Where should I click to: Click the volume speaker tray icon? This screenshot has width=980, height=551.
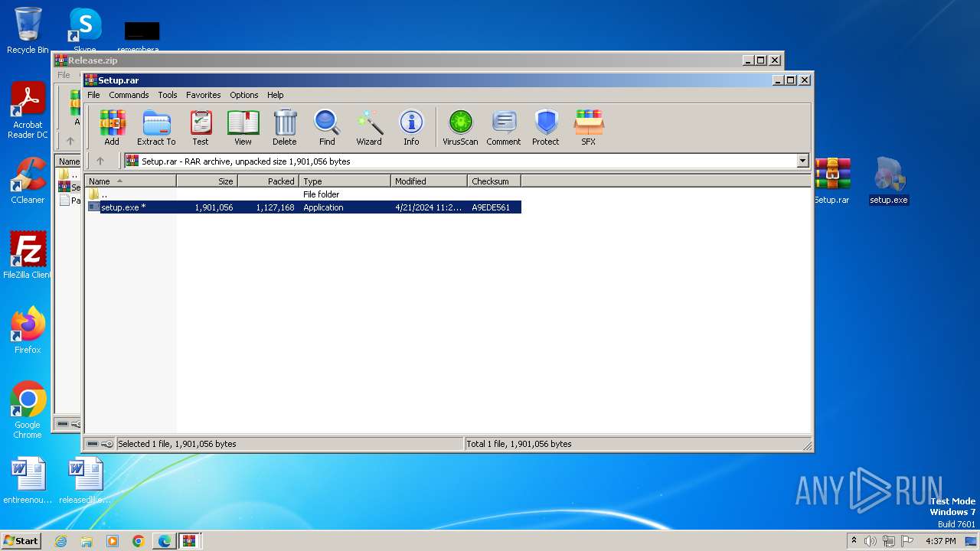[871, 541]
